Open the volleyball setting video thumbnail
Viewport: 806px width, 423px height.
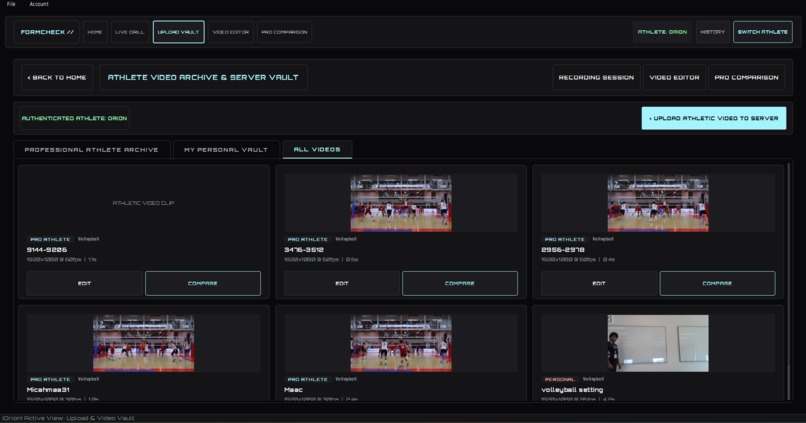point(658,343)
